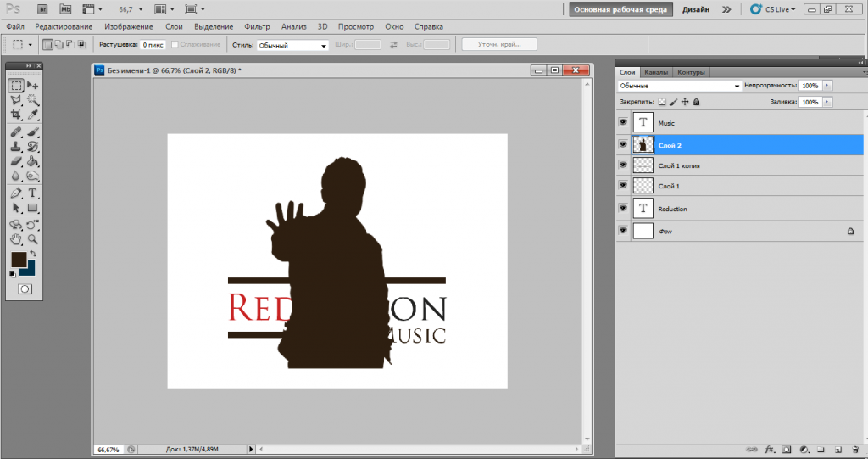This screenshot has height=459, width=868.
Task: Launch Bridge from the Br icon
Action: [42, 8]
